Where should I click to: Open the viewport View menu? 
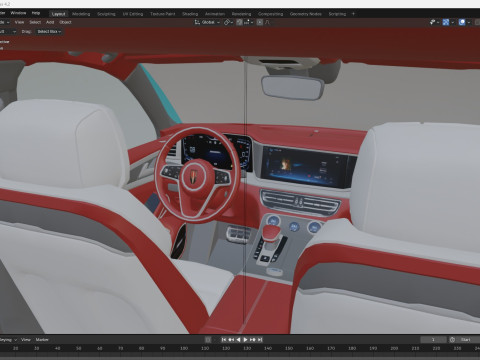tap(19, 22)
